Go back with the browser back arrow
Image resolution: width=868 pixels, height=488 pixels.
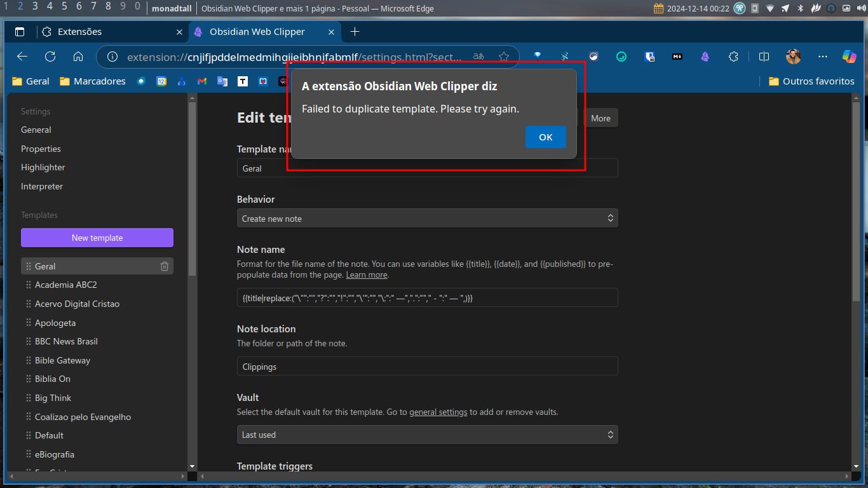point(22,57)
